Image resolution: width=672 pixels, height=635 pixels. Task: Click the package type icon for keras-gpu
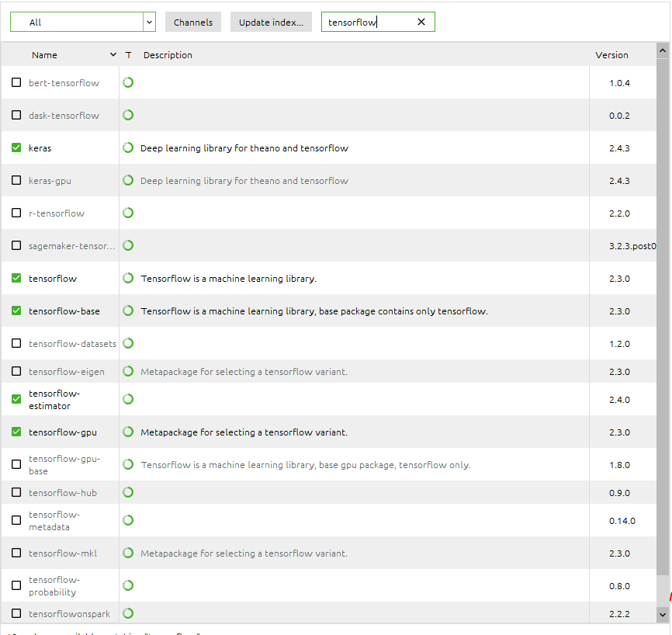[128, 180]
